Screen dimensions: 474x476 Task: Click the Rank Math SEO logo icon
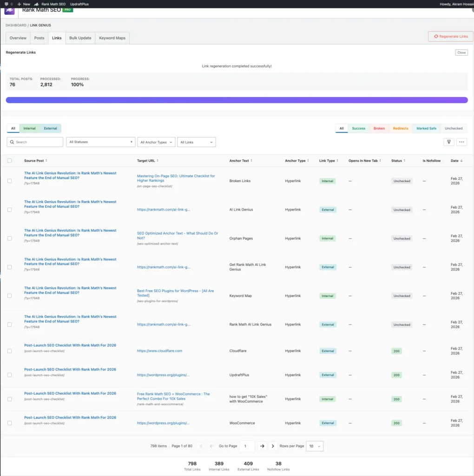9,10
